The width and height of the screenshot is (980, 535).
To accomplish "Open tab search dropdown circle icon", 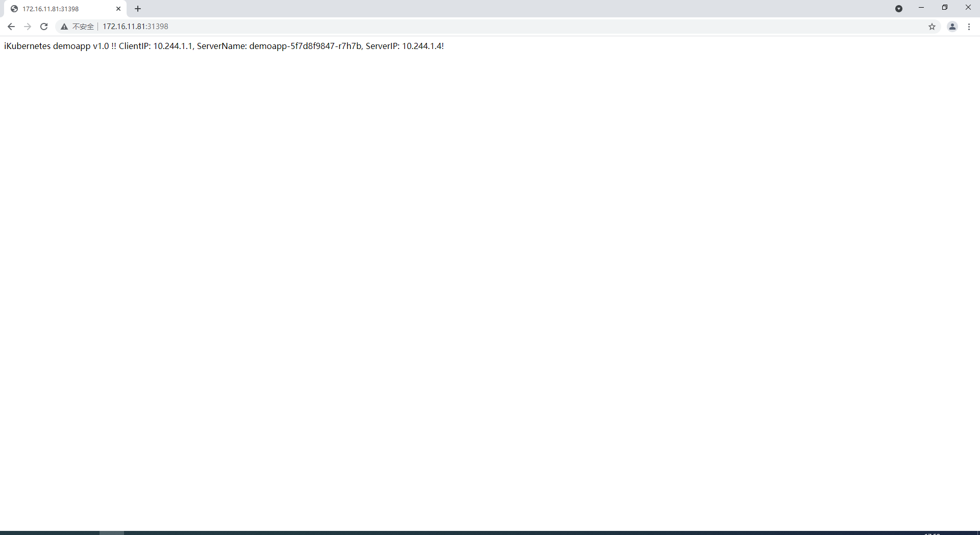I will (x=899, y=9).
